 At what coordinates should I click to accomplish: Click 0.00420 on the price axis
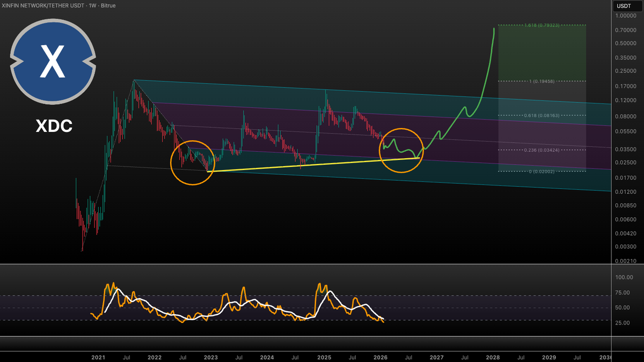626,234
